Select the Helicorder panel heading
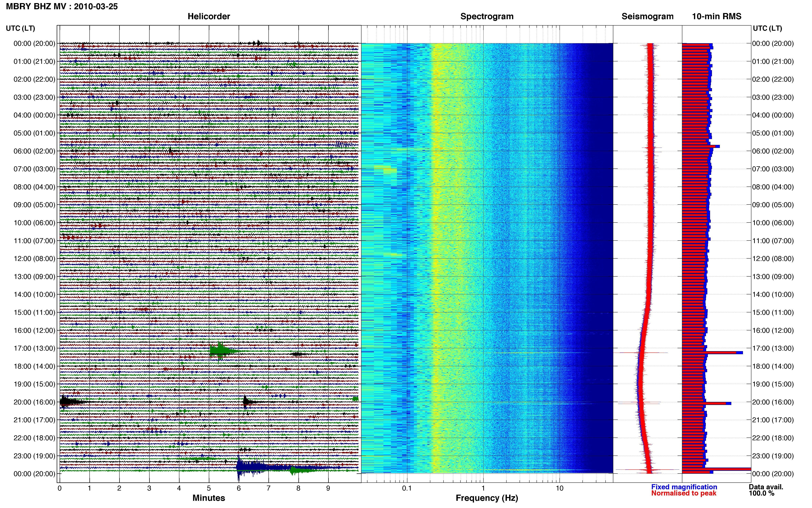 click(209, 16)
